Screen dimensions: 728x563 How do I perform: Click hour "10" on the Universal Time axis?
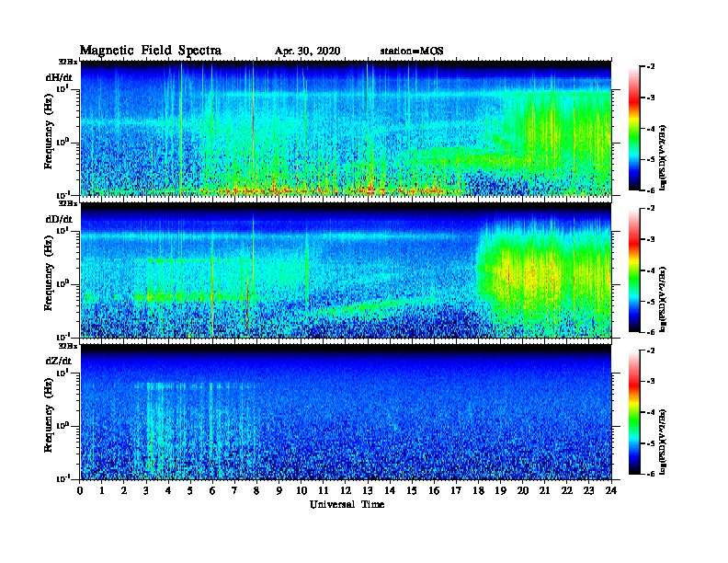tap(301, 490)
